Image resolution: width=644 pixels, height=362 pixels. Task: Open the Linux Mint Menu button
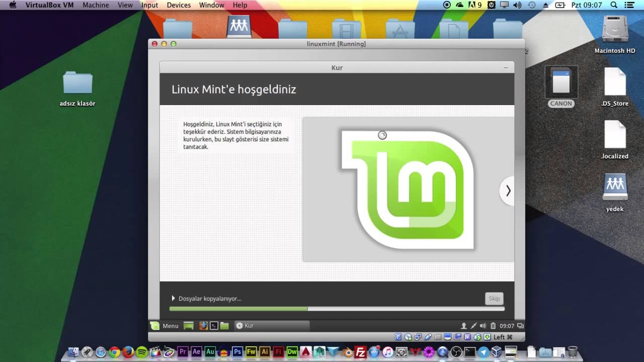coord(165,326)
